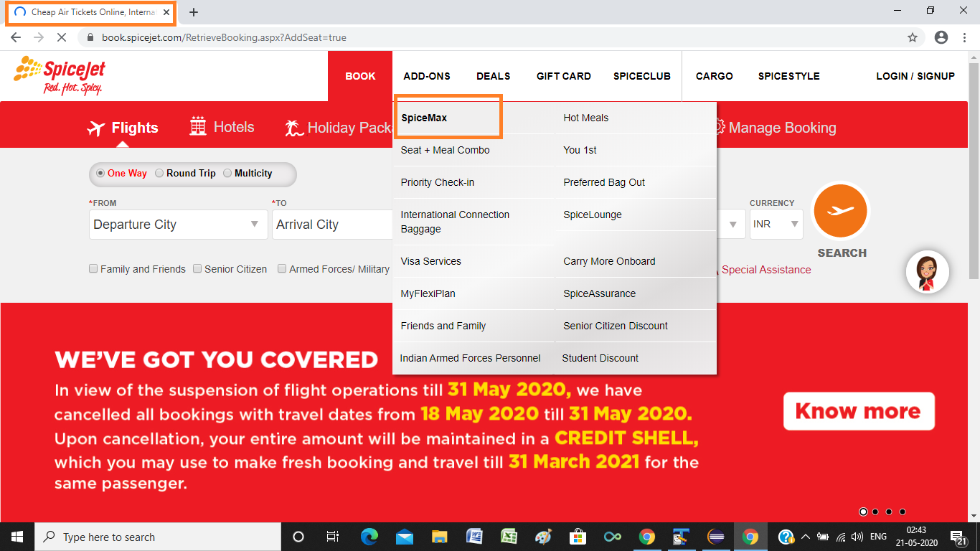Open the Hotels building icon
Image resolution: width=980 pixels, height=551 pixels.
(x=198, y=126)
